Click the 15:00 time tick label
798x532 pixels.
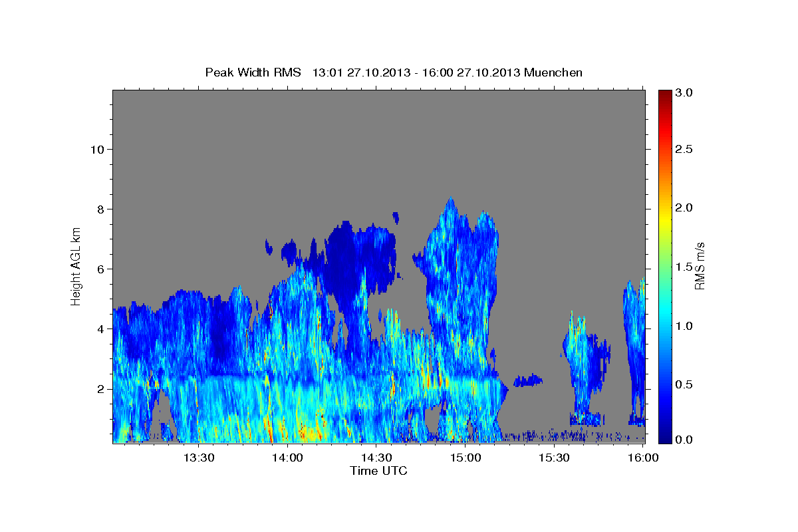[465, 458]
